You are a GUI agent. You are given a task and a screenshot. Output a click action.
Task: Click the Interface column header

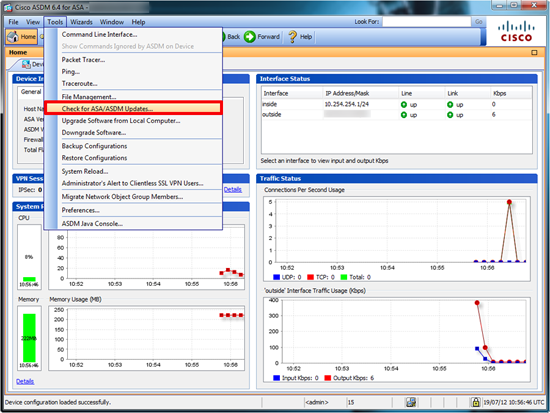[292, 93]
